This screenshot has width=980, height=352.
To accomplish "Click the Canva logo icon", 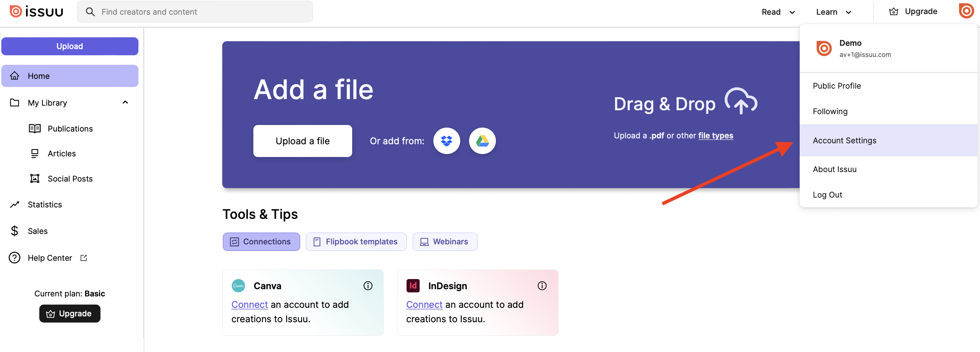I will (x=238, y=286).
